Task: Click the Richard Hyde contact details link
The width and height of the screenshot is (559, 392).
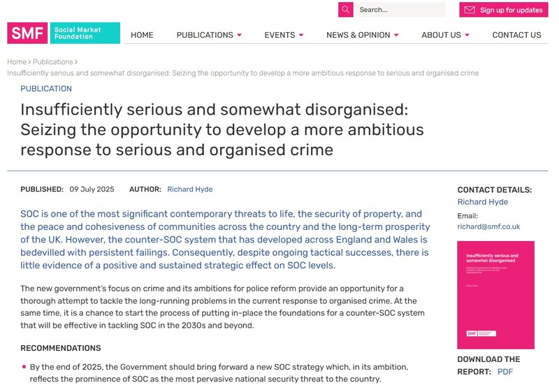Action: (x=482, y=202)
